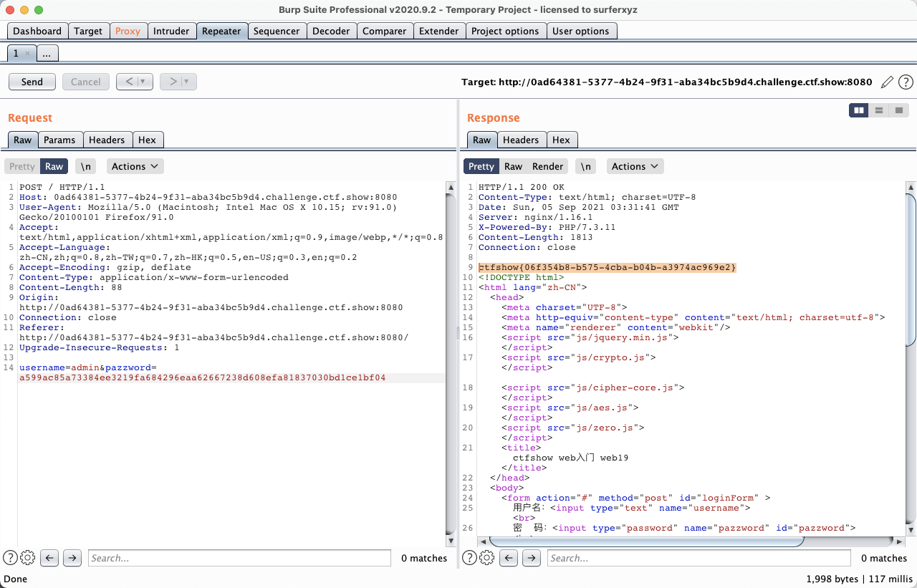Select side-by-side split layout icon
This screenshot has height=588, width=917.
858,110
